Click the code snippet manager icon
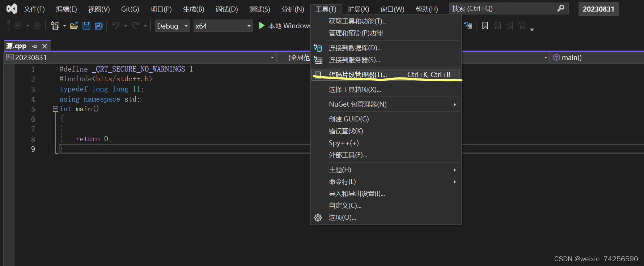 coord(318,75)
